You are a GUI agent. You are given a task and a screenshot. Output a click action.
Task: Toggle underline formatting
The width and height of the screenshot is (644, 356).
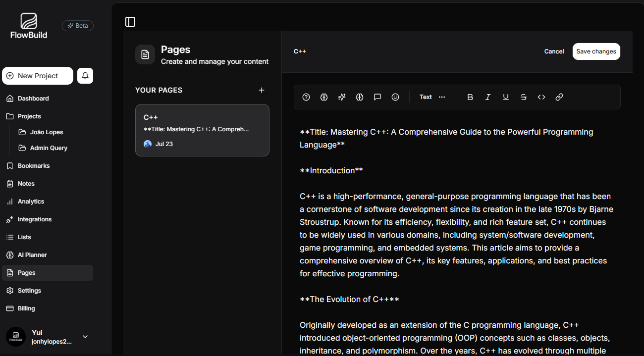pyautogui.click(x=506, y=97)
